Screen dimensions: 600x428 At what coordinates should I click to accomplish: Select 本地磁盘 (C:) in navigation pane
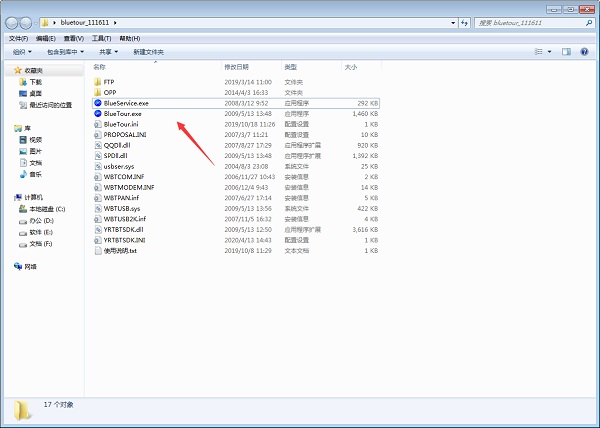pyautogui.click(x=46, y=208)
